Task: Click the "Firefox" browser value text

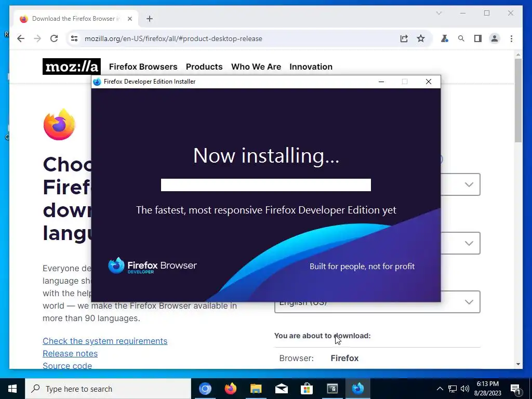Action: [344, 358]
